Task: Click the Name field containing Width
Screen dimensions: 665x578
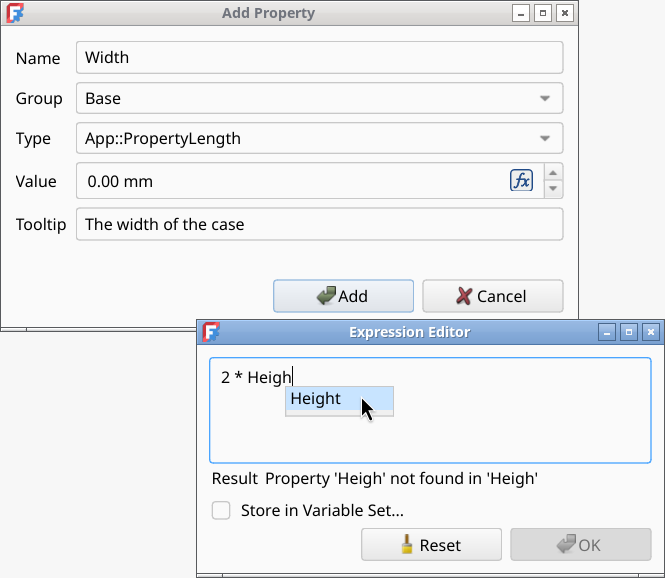Action: (x=319, y=58)
